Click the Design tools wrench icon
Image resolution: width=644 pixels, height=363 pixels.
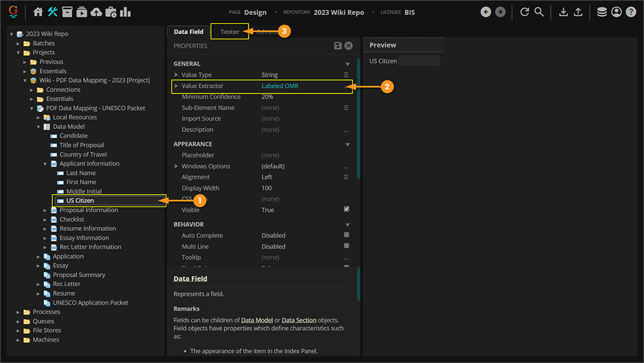[53, 12]
